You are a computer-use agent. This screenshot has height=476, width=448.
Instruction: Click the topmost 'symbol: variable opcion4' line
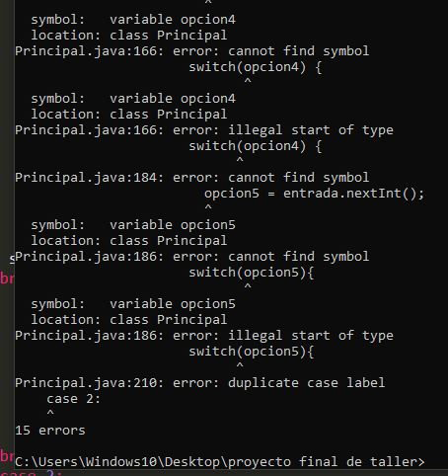(133, 20)
